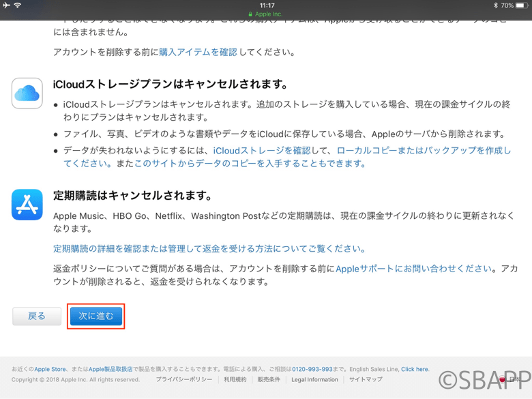Open the ローカルコピーまたはバックアップを作成 link
This screenshot has height=399, width=532.
coord(287,157)
